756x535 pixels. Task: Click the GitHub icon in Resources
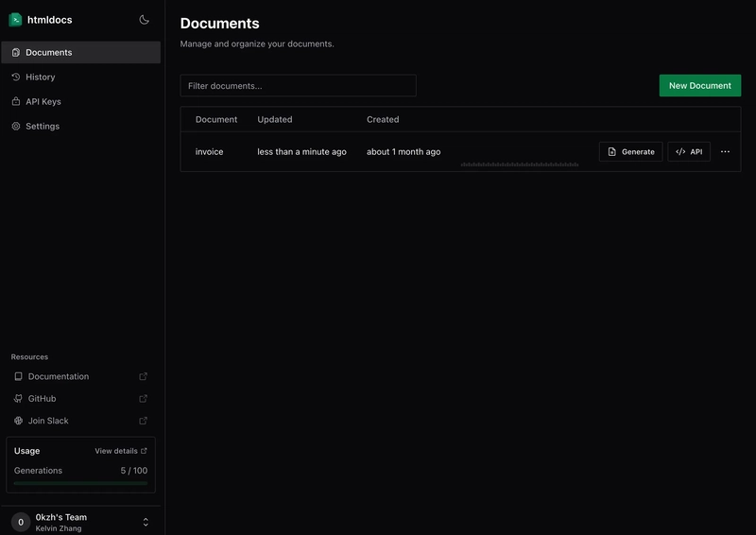coord(18,399)
